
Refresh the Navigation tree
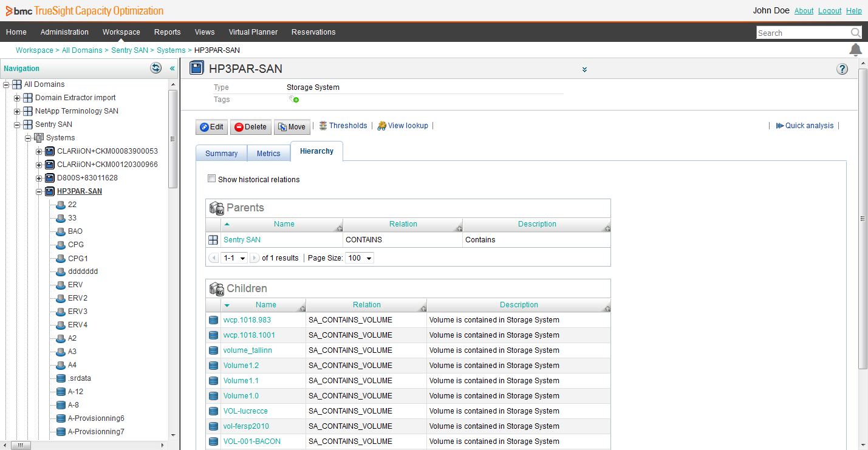point(156,68)
